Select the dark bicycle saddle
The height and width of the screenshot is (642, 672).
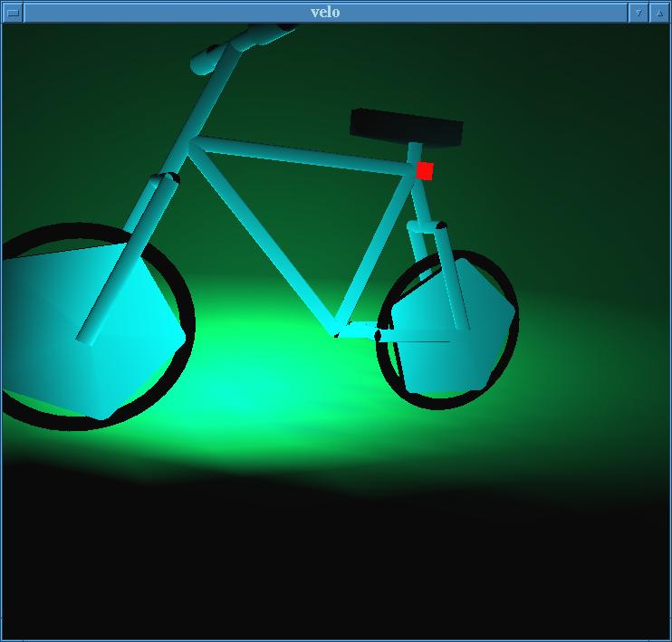406,127
